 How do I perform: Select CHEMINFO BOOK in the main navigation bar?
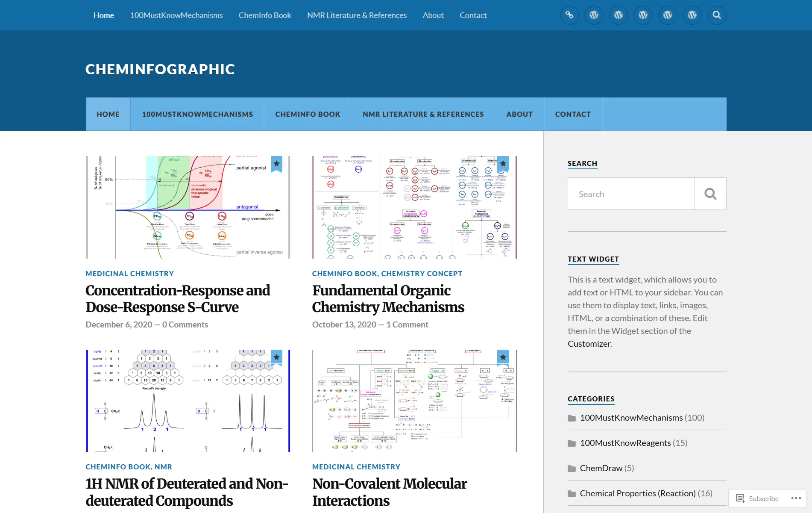[x=308, y=114]
